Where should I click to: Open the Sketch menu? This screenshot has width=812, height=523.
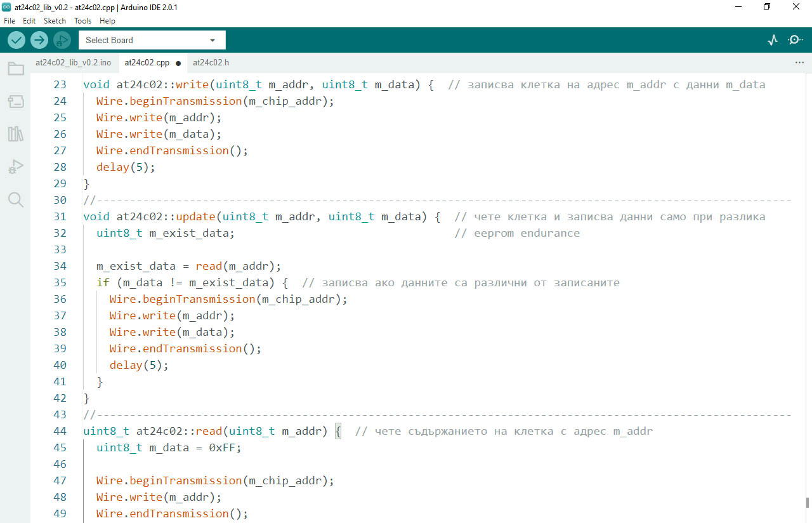click(x=55, y=21)
